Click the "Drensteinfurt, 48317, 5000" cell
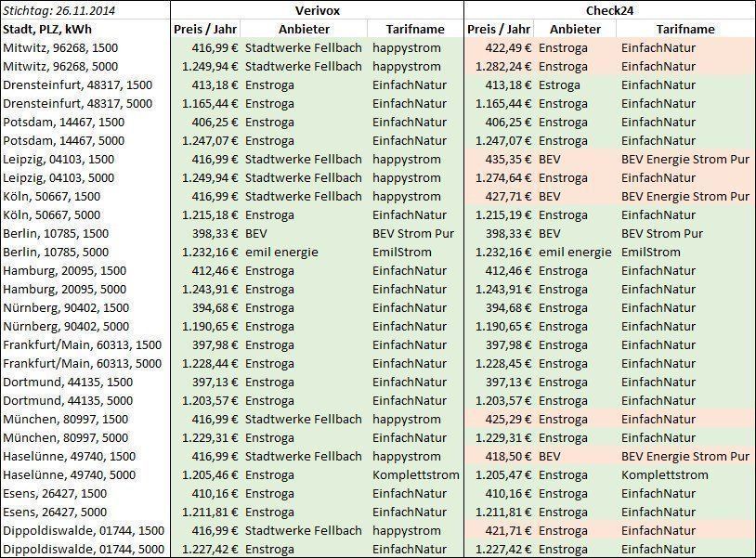 point(78,104)
